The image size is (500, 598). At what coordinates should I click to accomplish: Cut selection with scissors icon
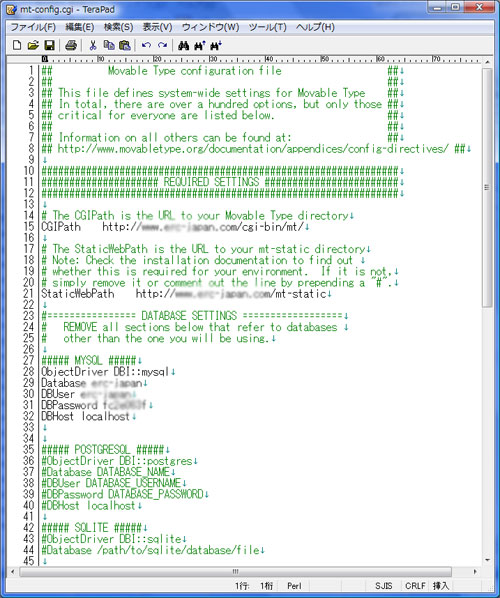point(93,45)
